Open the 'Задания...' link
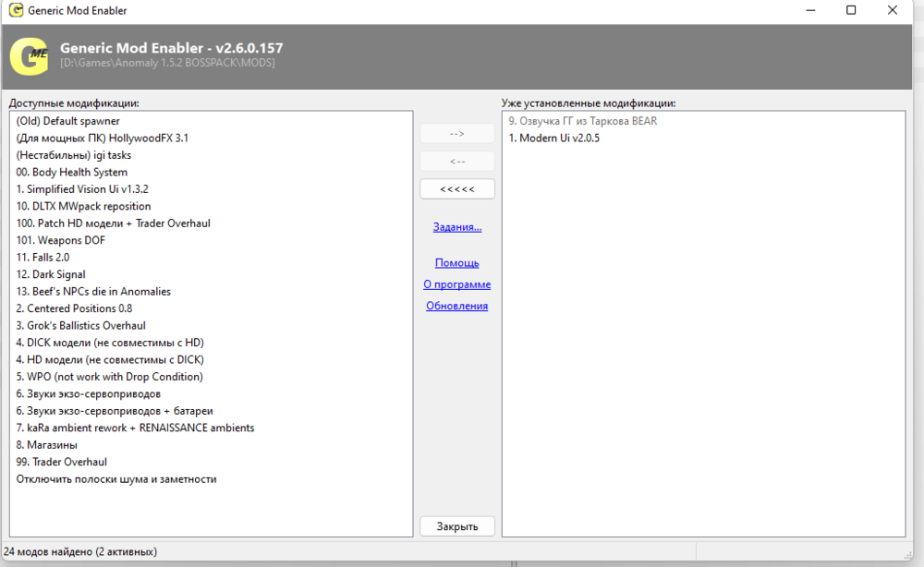Screen dimensions: 924x567 point(456,226)
